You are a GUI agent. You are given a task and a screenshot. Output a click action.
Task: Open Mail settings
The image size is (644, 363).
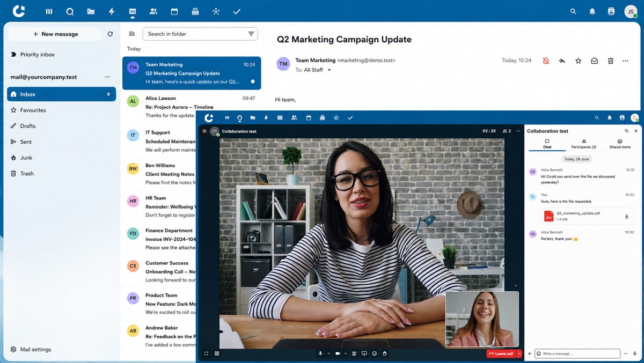(x=31, y=350)
